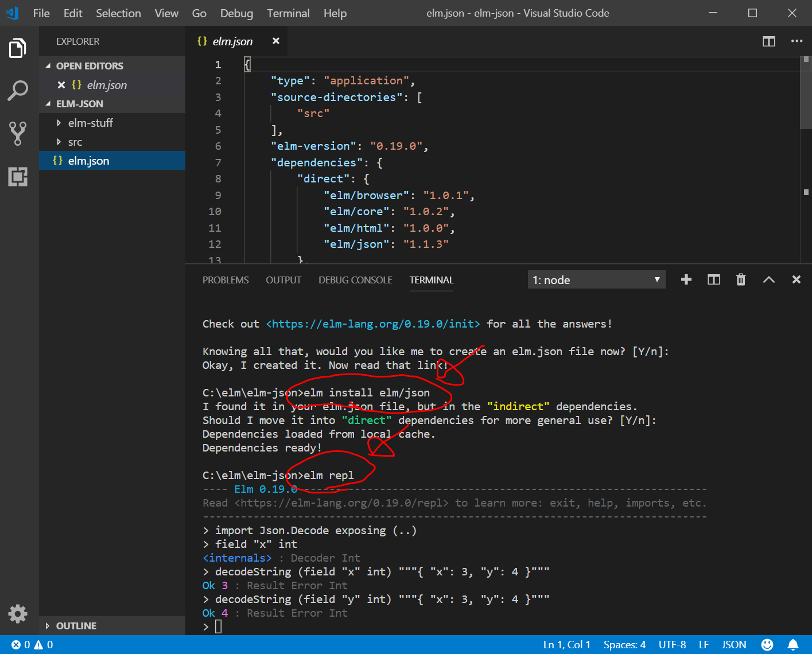Open the elm-lang.org init link in terminal
The width and height of the screenshot is (812, 654).
[373, 324]
